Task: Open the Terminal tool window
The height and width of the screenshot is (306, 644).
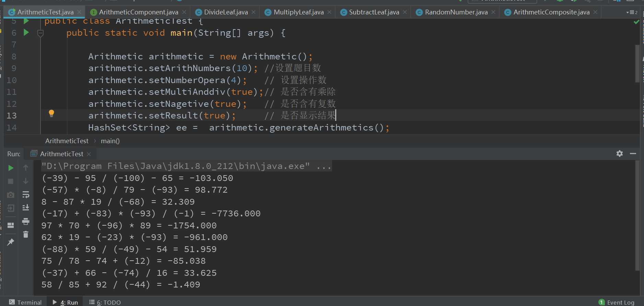Action: (25, 302)
